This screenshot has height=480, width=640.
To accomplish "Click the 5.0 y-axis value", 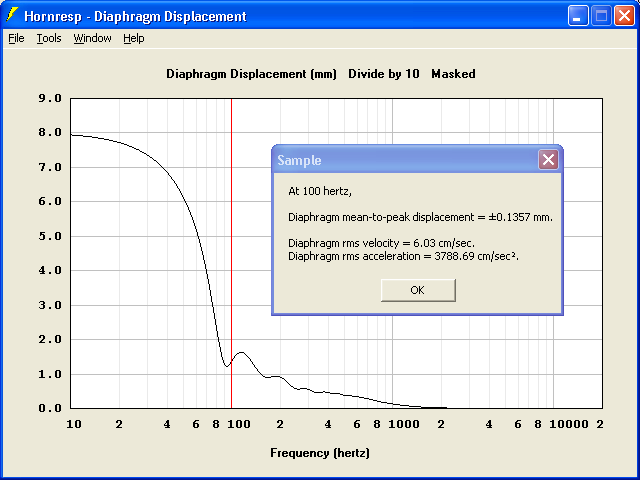I will pyautogui.click(x=50, y=236).
